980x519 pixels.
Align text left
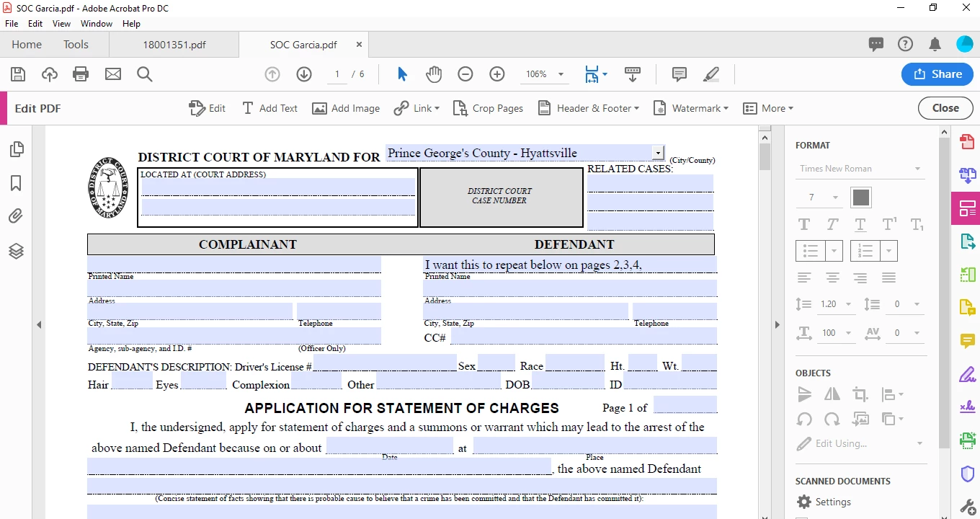[x=804, y=278]
